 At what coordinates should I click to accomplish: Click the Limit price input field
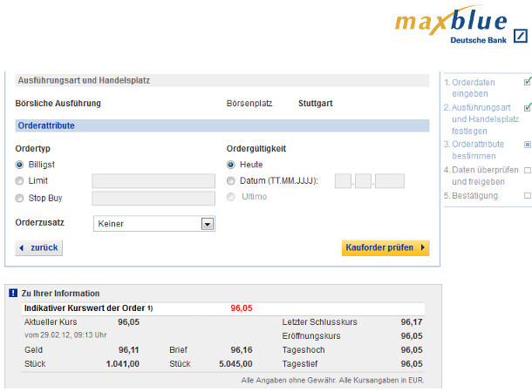pos(153,181)
